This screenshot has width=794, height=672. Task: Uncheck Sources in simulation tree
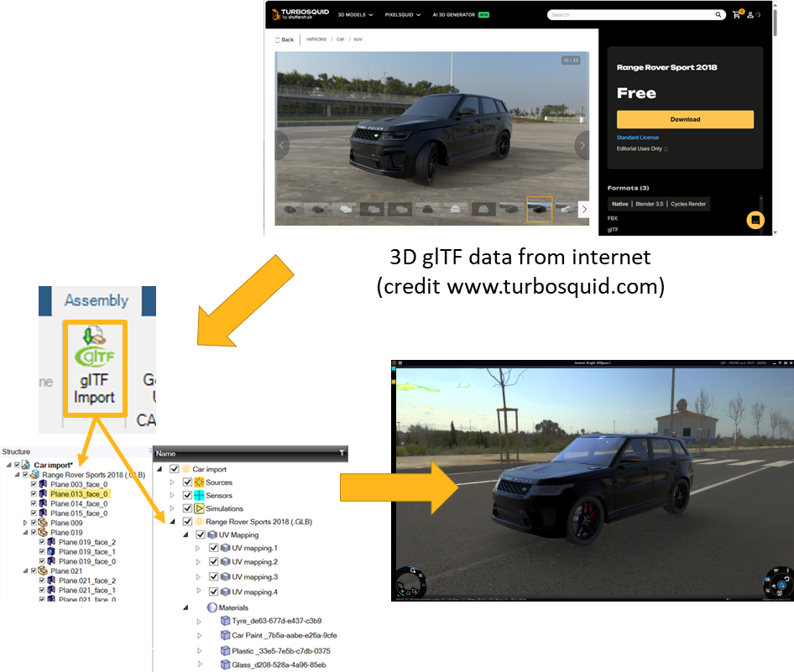[187, 482]
